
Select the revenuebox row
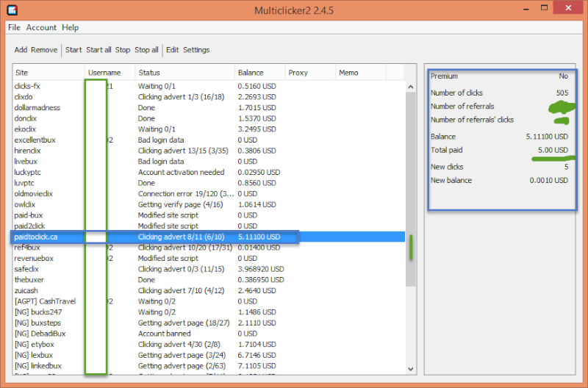[x=209, y=258]
